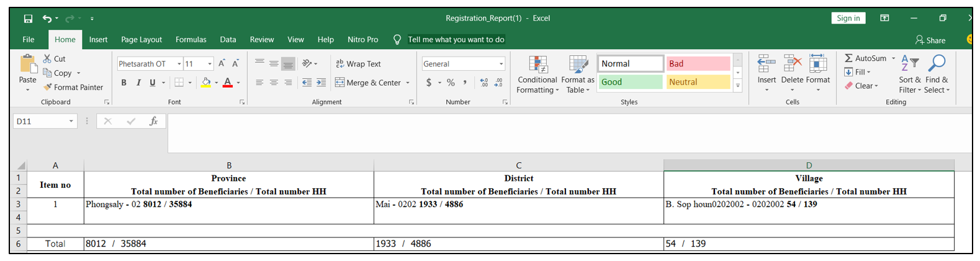Apply Comma Style format
The image size is (980, 261).
(x=465, y=83)
